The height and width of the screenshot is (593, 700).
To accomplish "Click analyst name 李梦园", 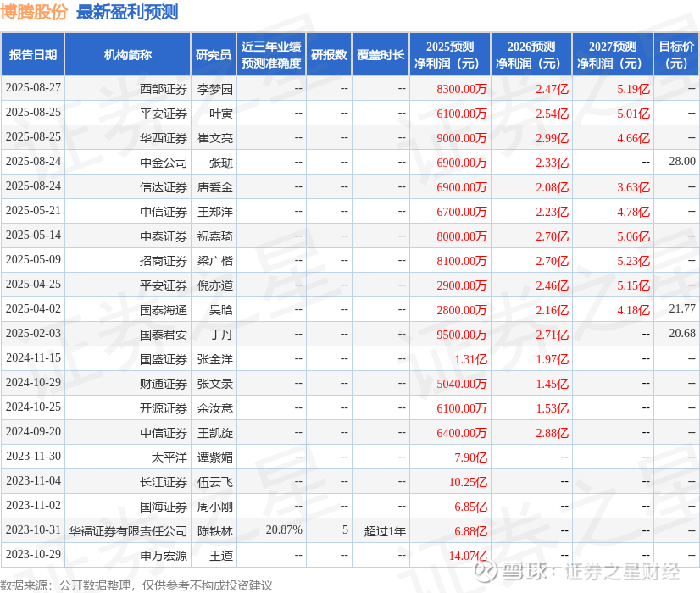I will point(215,89).
